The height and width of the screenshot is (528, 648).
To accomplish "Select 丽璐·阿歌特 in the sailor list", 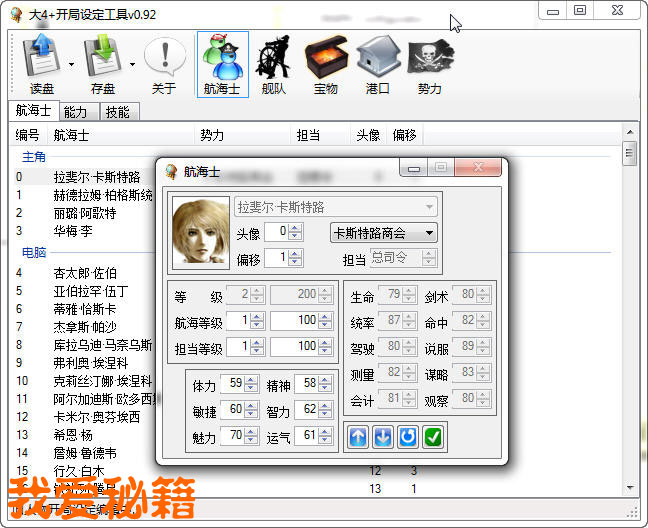I will point(85,213).
